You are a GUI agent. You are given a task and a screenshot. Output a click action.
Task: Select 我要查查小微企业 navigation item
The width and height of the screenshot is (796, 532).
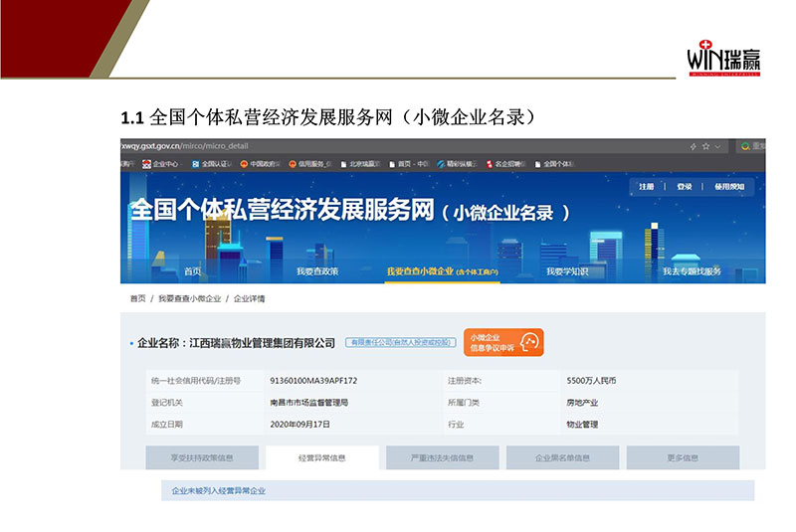click(x=442, y=271)
